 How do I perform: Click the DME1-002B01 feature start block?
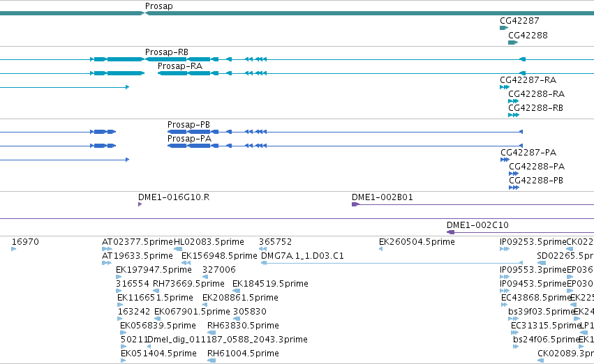355,205
